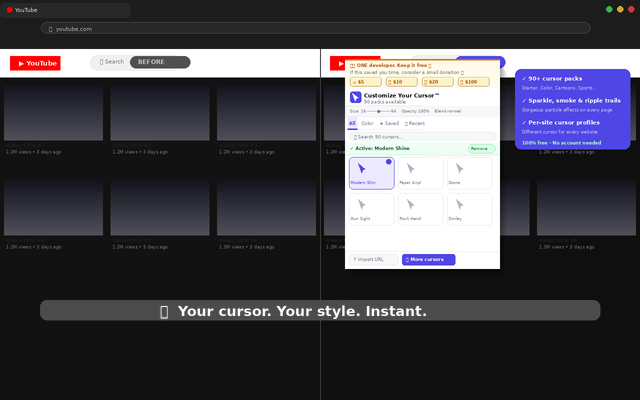Open the YouTube browser tab
The image size is (640, 400).
coord(65,10)
